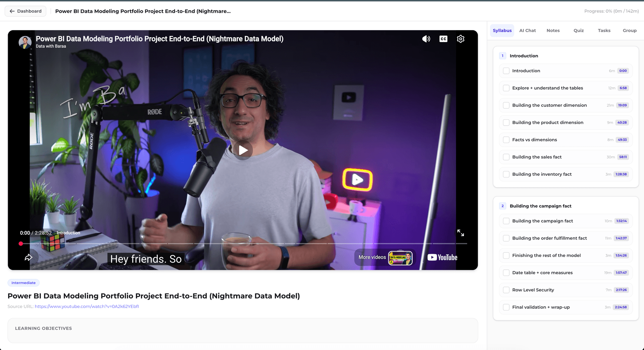644x350 pixels.
Task: Tick the Row Level Security checkbox
Action: click(x=506, y=290)
